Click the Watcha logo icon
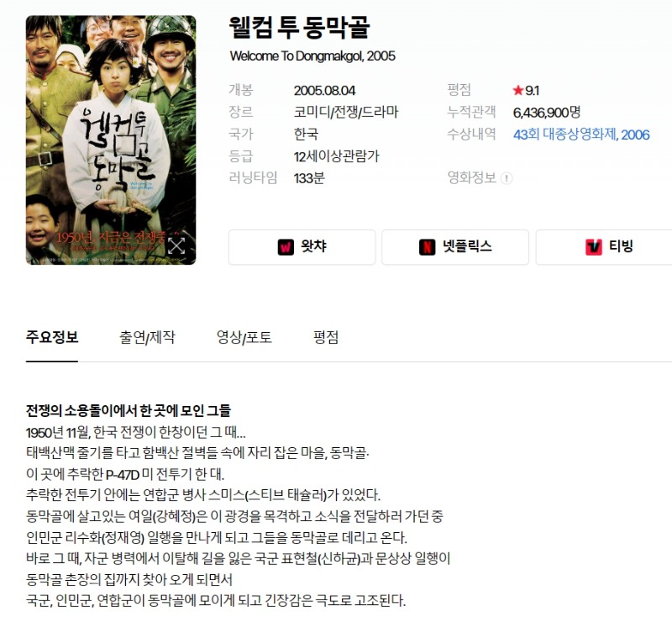This screenshot has width=672, height=617. (x=286, y=247)
